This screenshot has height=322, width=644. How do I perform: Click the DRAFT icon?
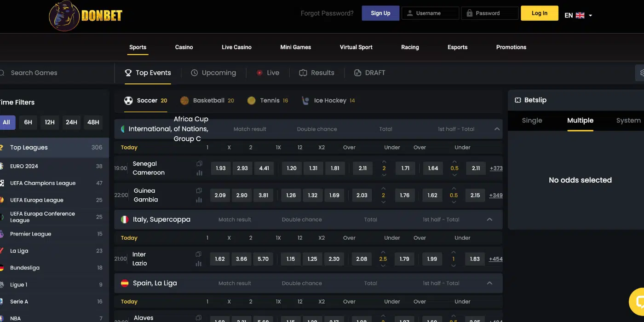(357, 73)
